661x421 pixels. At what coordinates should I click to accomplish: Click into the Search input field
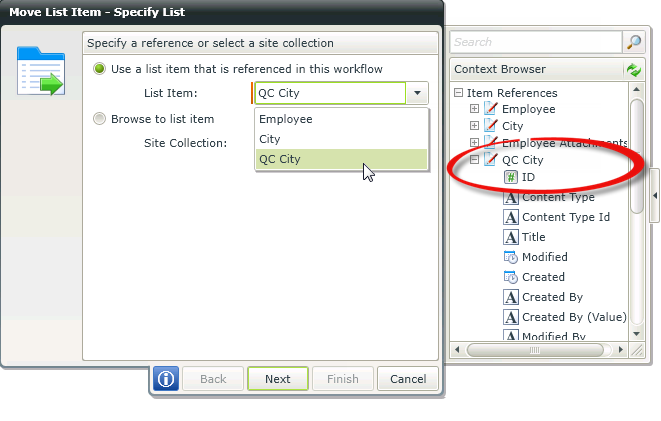[x=536, y=42]
